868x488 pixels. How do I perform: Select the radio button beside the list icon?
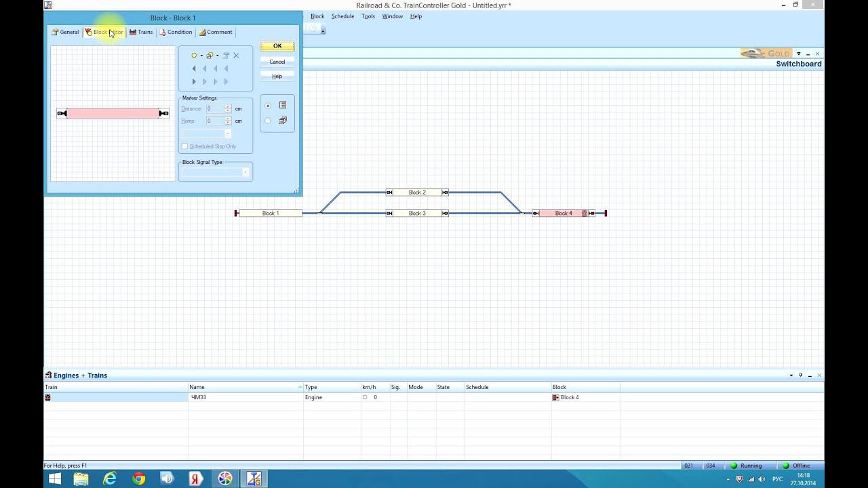(x=268, y=106)
